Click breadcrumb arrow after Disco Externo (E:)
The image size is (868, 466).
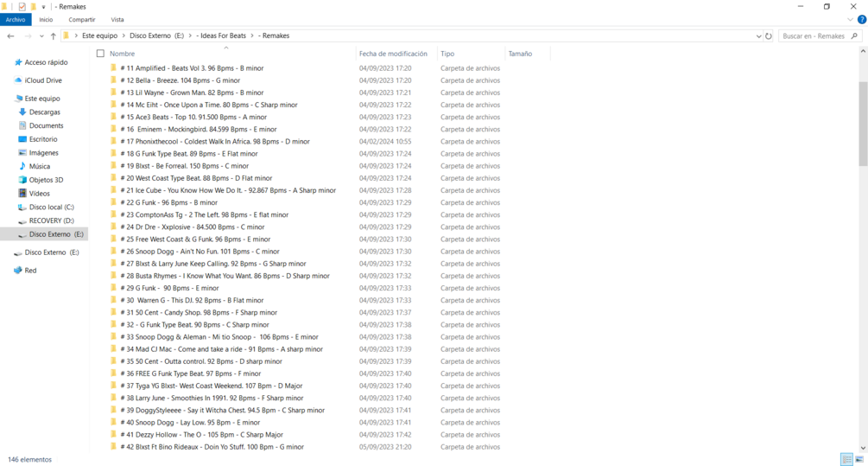(x=190, y=35)
